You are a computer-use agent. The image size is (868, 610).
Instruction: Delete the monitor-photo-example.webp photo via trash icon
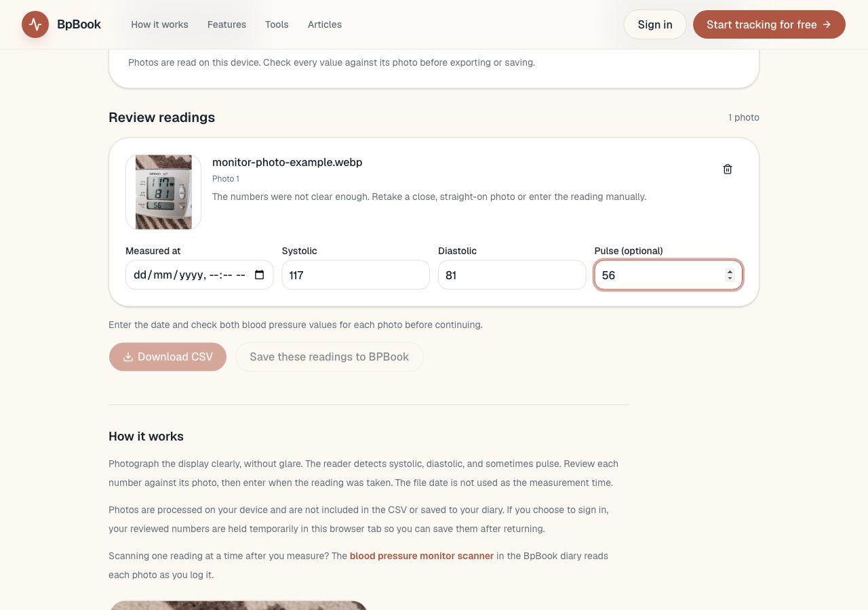[x=728, y=169]
